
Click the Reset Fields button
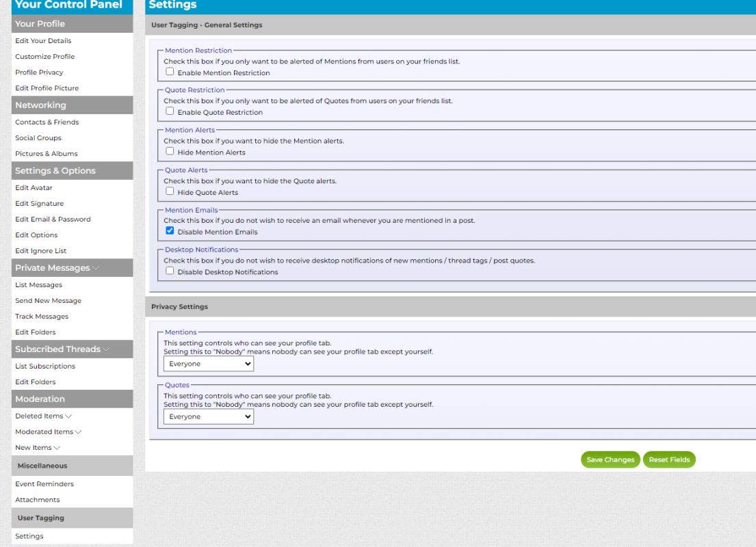[x=668, y=460]
